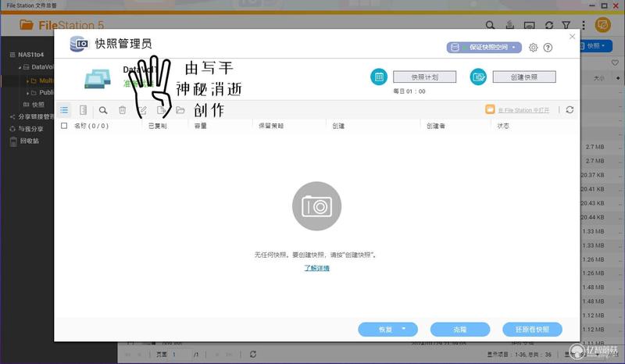This screenshot has height=364, width=625.
Task: Select the 快照 item in sidebar
Action: (37, 105)
